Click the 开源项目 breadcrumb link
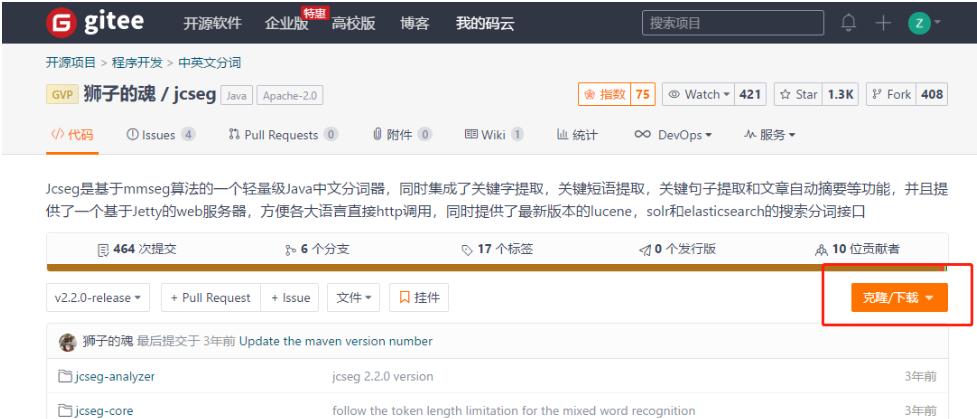This screenshot has height=419, width=977. (70, 62)
